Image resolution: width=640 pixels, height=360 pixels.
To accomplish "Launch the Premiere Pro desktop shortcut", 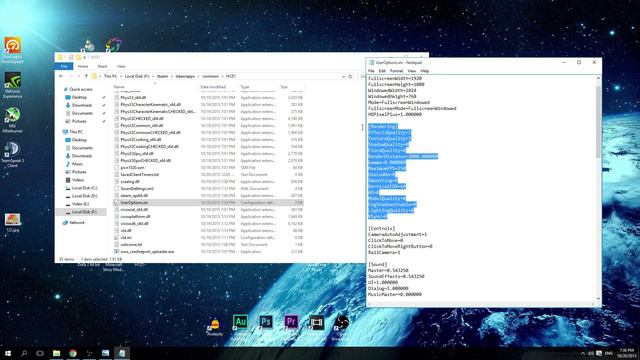I will point(291,323).
